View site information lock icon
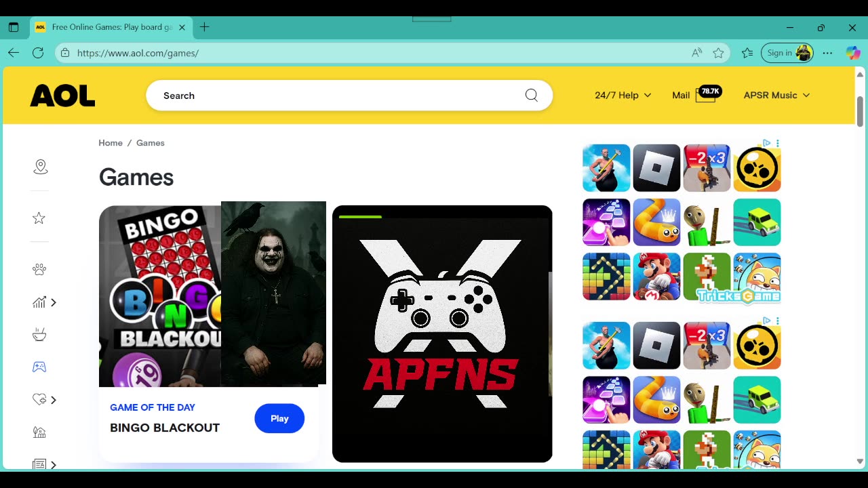Image resolution: width=868 pixels, height=488 pixels. click(65, 53)
